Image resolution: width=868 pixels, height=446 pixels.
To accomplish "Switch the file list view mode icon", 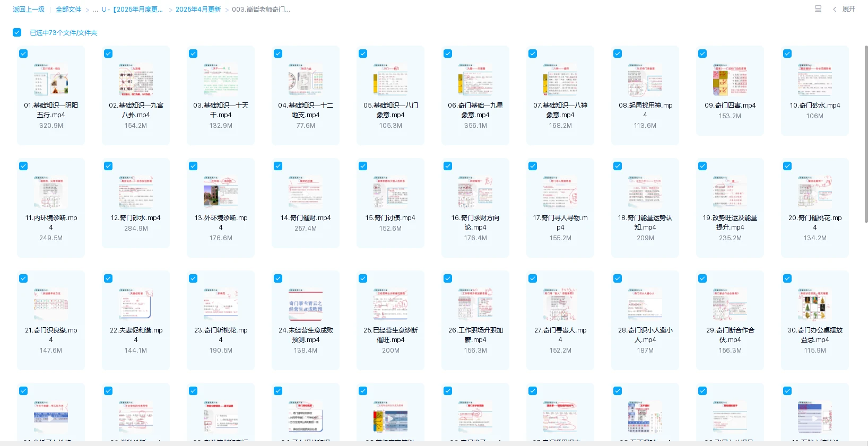I will coord(818,9).
